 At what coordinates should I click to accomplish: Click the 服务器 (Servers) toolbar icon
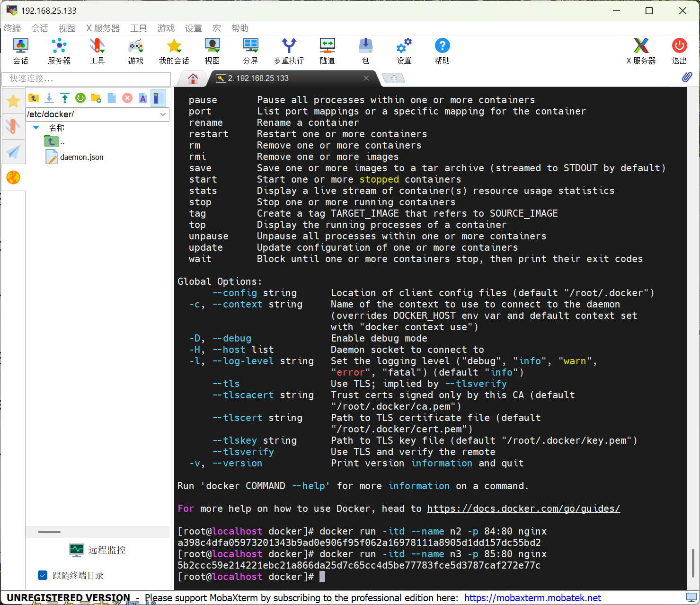pyautogui.click(x=59, y=51)
